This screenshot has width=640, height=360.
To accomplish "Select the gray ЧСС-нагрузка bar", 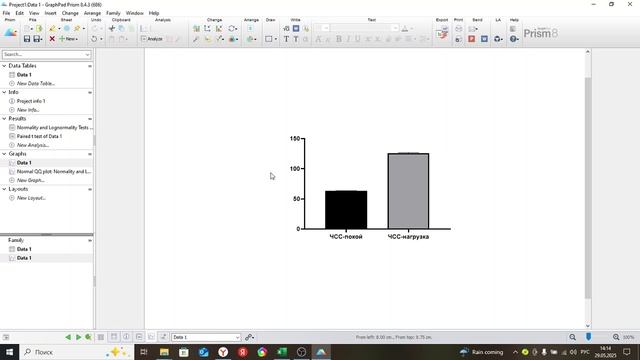I will click(408, 191).
